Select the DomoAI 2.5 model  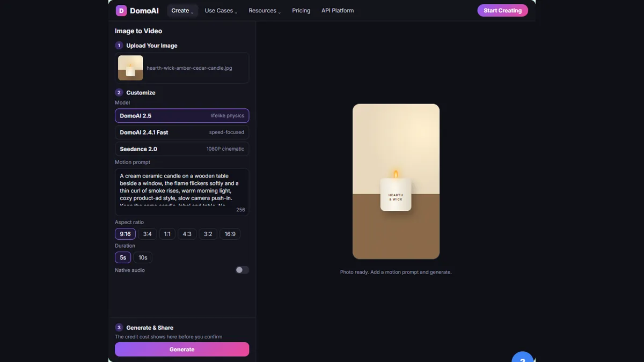point(182,116)
